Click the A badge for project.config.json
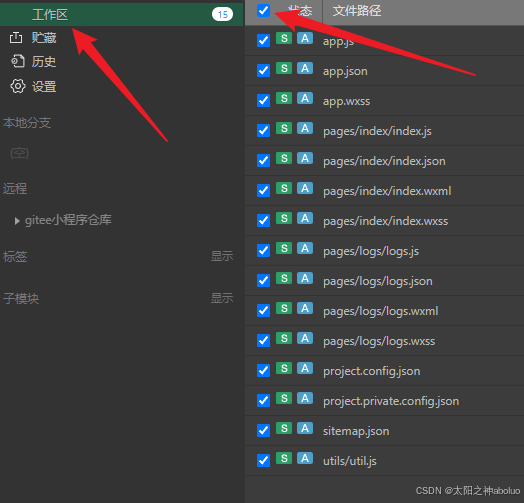The height and width of the screenshot is (503, 524). 305,368
